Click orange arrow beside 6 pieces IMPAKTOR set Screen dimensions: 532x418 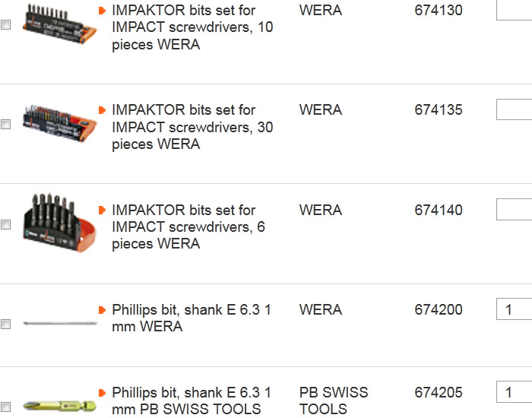(x=102, y=210)
